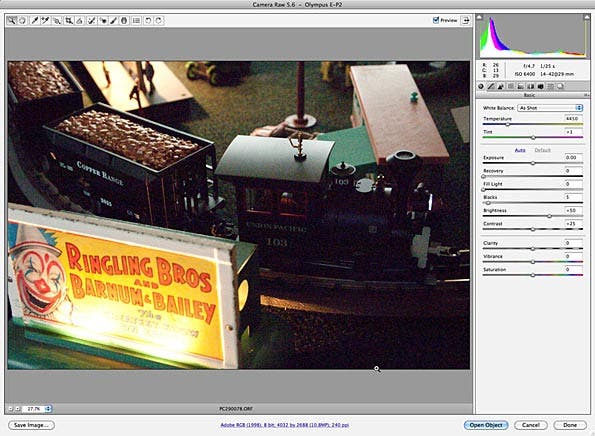Click the Exposure value field
Viewport: 595px width, 436px height.
pos(573,157)
